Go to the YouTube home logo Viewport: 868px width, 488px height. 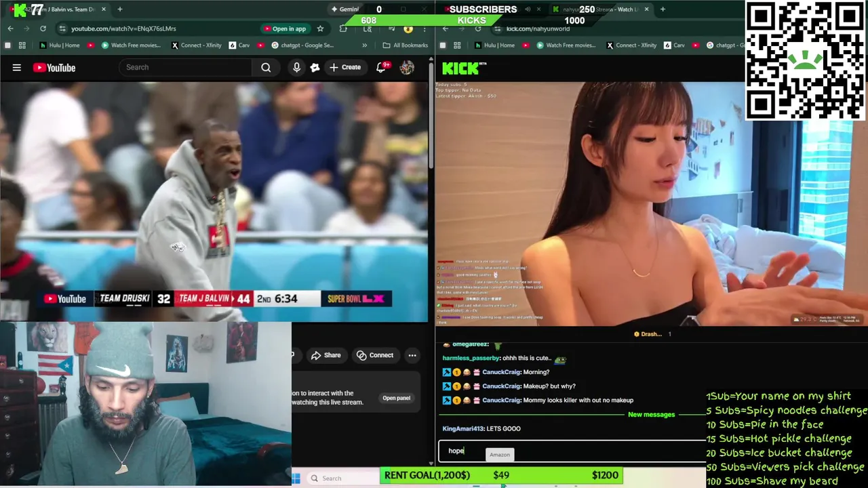coord(54,68)
